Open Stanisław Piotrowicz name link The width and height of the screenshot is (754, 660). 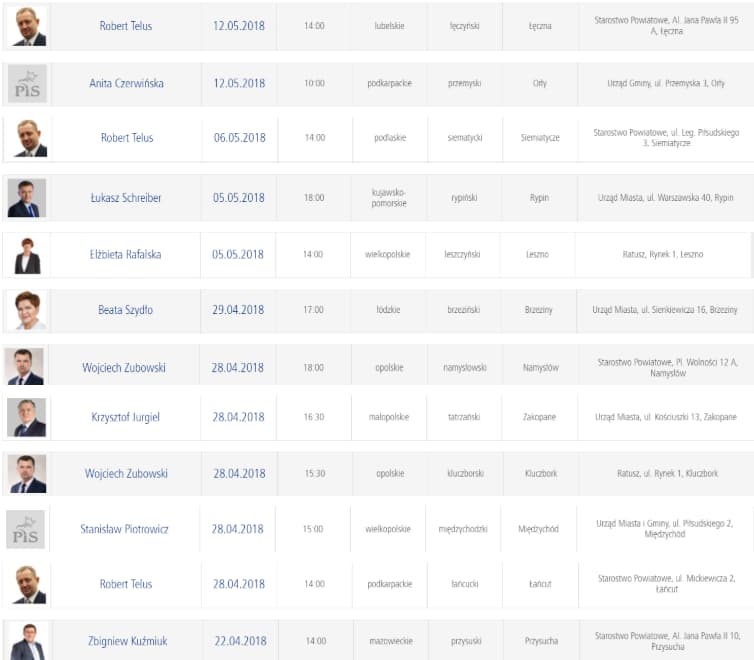pyautogui.click(x=125, y=529)
